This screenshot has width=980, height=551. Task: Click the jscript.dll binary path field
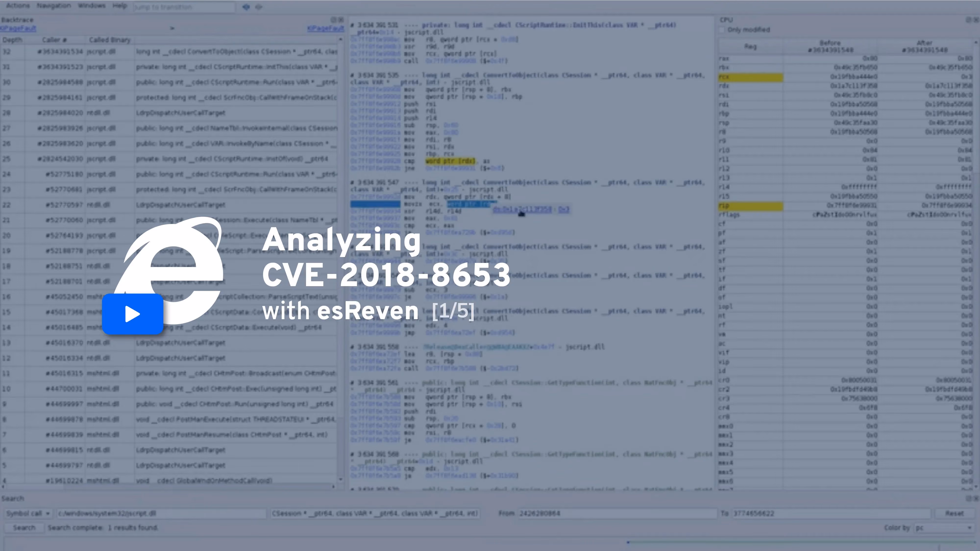point(161,514)
